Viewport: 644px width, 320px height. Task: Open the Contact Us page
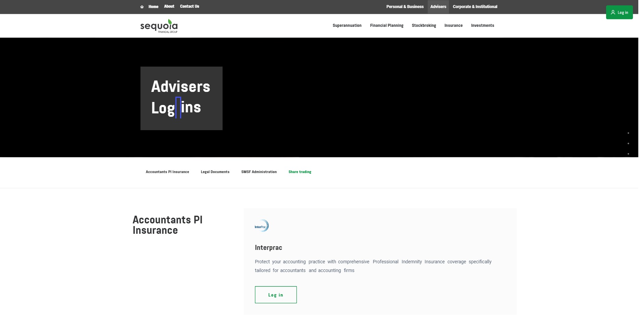(190, 6)
